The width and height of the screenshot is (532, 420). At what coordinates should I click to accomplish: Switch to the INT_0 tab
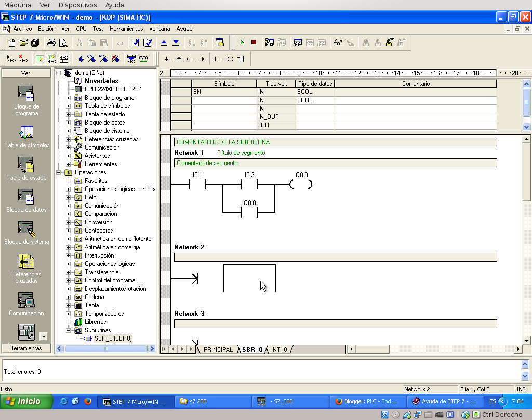pos(278,349)
